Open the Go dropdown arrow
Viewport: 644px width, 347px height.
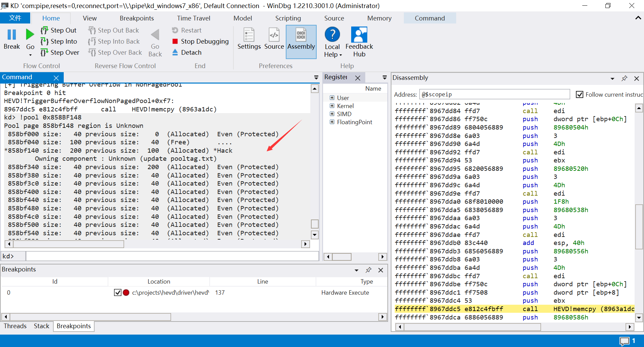coord(30,55)
